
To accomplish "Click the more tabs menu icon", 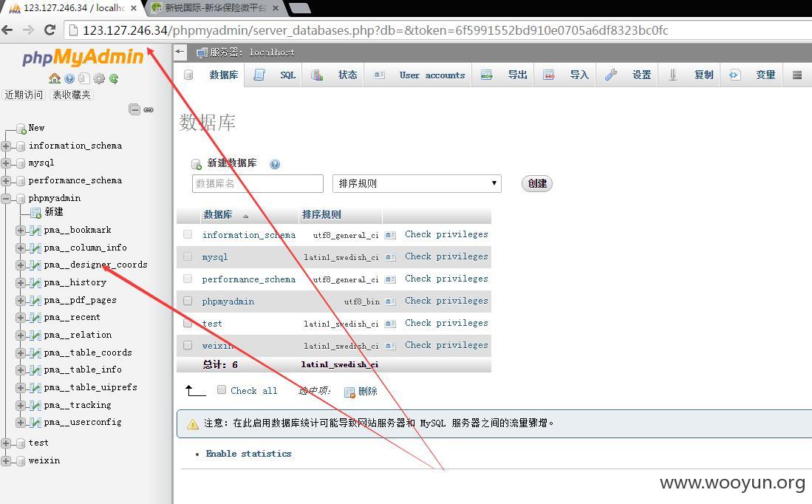I will [797, 75].
